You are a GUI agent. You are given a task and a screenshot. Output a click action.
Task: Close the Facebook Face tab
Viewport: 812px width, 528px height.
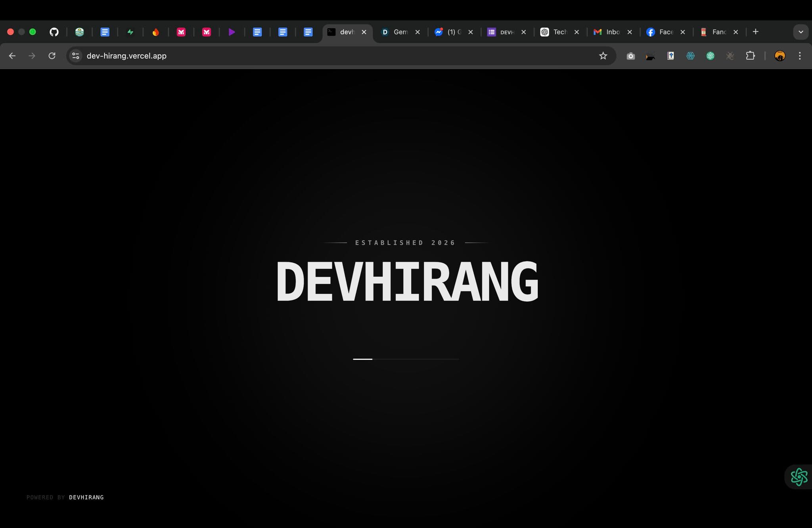tap(683, 32)
